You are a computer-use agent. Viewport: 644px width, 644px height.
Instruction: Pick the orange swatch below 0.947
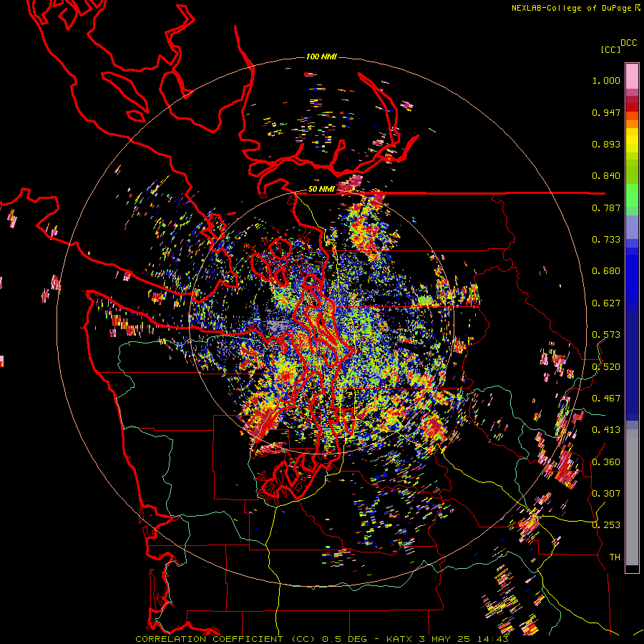(632, 124)
